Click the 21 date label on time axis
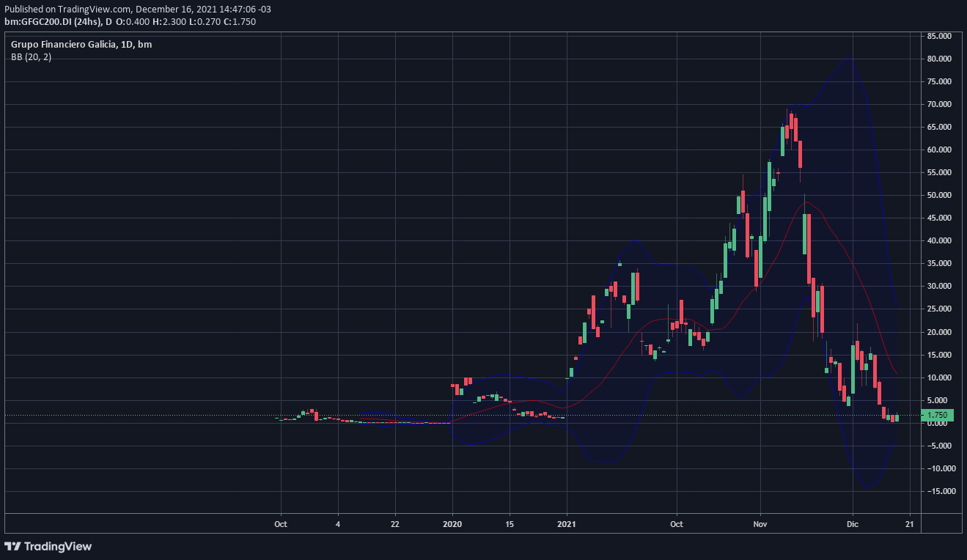 coord(909,524)
